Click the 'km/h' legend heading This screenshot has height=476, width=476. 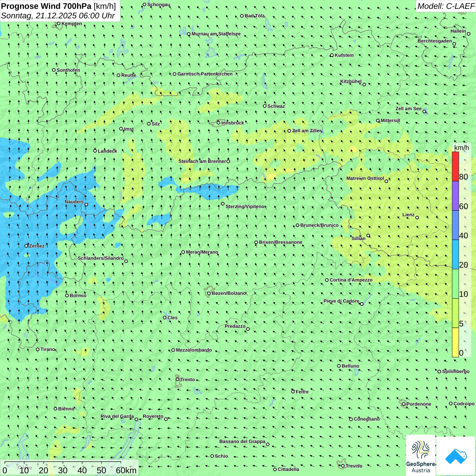(x=461, y=148)
